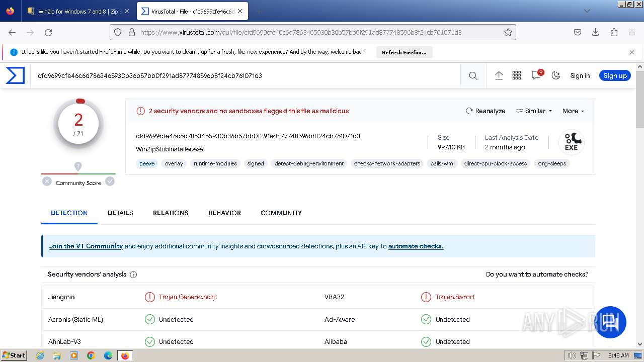Click the browser back arrow
Image resolution: width=644 pixels, height=362 pixels.
tap(12, 32)
